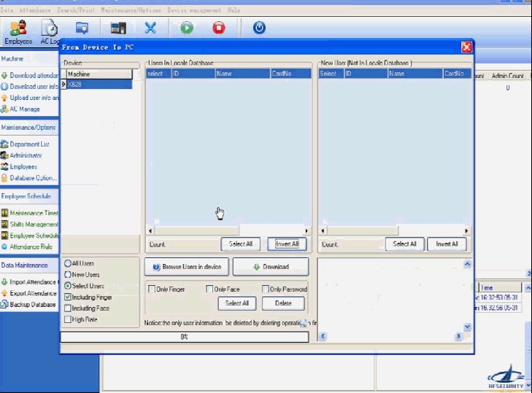
Task: Collapse the Maintenance/Options sidebar section header
Action: point(29,128)
